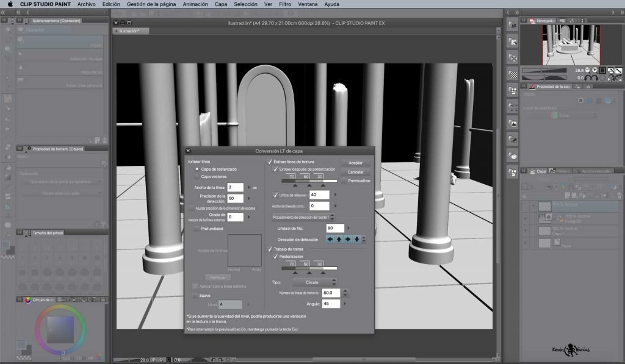Open the 3D cube material folder icon
This screenshot has height=364, width=625.
[513, 155]
